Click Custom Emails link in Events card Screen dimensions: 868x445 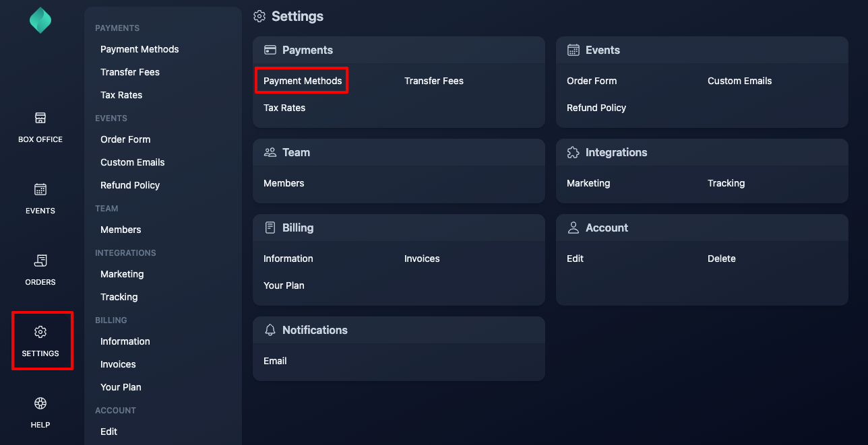point(740,81)
